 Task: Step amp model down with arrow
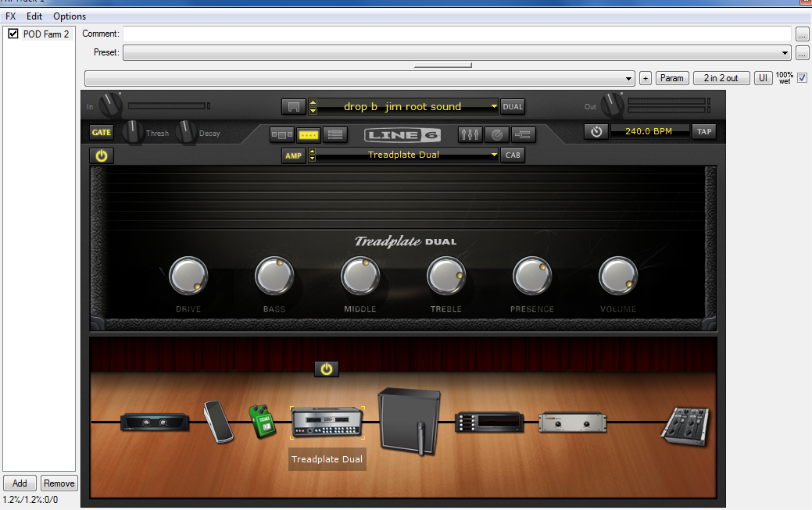pyautogui.click(x=312, y=159)
